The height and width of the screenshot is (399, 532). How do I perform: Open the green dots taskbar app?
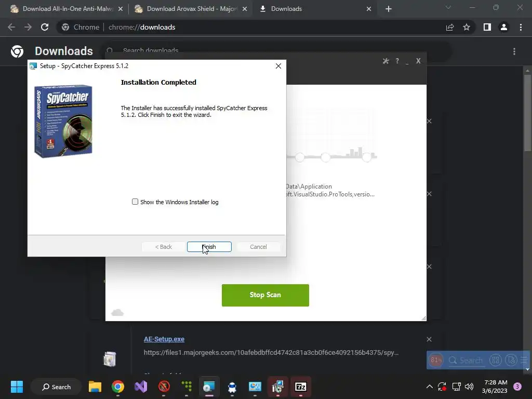point(187,387)
